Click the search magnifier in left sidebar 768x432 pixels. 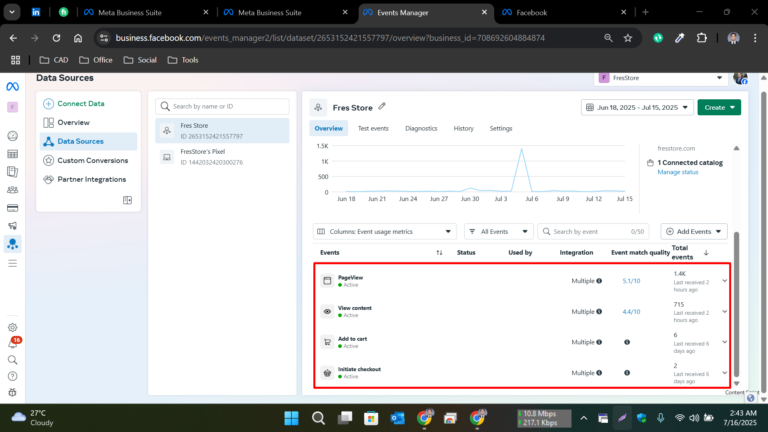13,360
